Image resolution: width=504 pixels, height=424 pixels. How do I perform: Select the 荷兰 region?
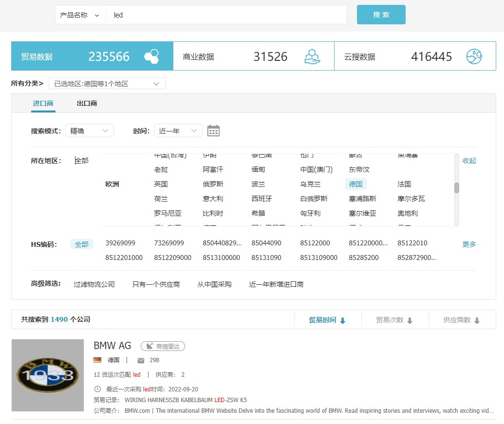tap(161, 199)
